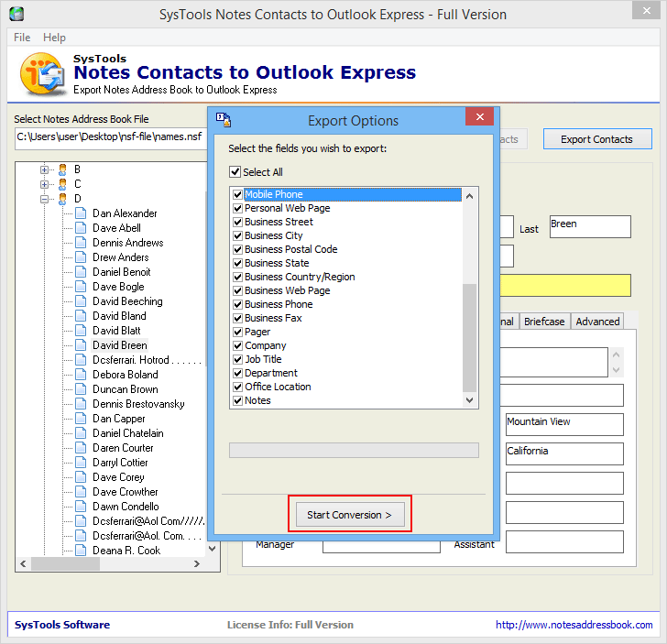Collapse the D group in contact tree
This screenshot has height=644, width=667.
click(x=44, y=199)
